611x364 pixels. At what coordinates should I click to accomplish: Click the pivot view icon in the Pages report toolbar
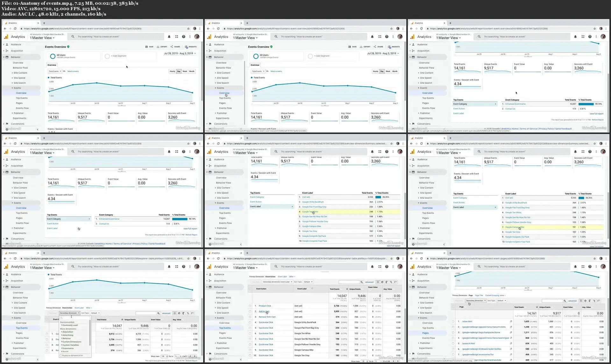(x=599, y=301)
